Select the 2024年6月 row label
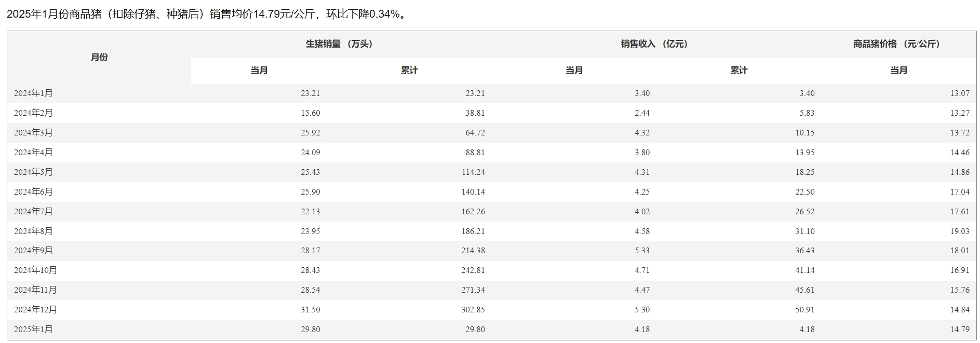Viewport: 980px width, 343px height. (x=33, y=192)
